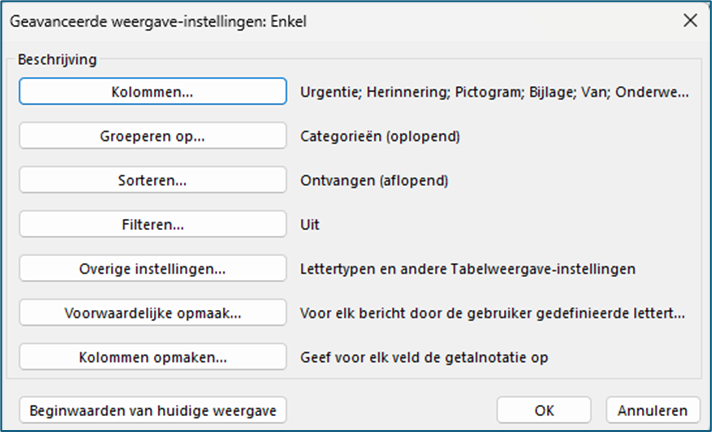Image resolution: width=712 pixels, height=432 pixels.
Task: Click the Groeperen op... button
Action: click(152, 136)
